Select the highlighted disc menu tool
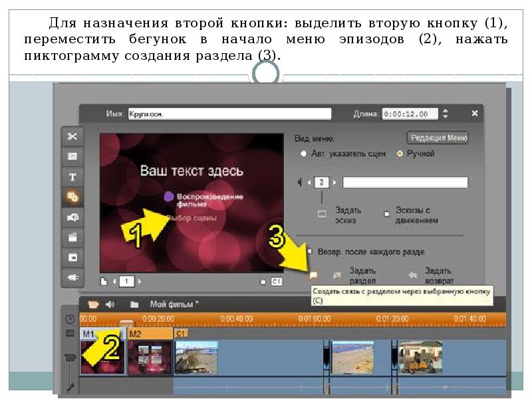 click(x=72, y=197)
